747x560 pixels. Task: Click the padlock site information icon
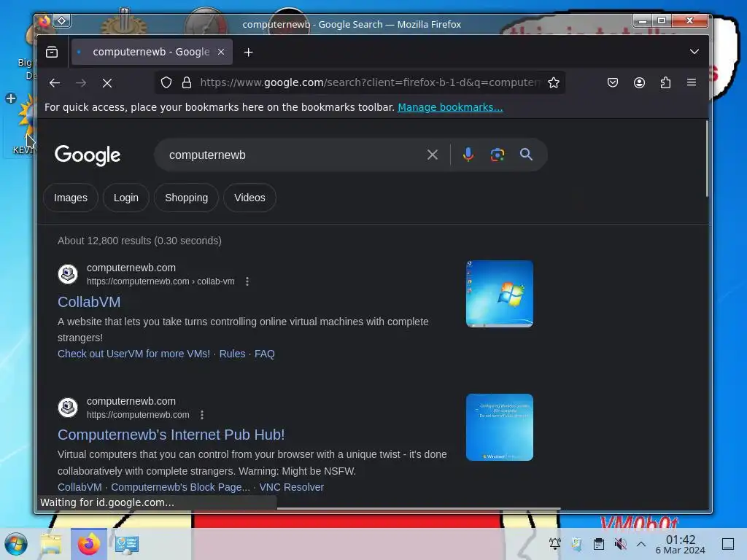coord(187,82)
